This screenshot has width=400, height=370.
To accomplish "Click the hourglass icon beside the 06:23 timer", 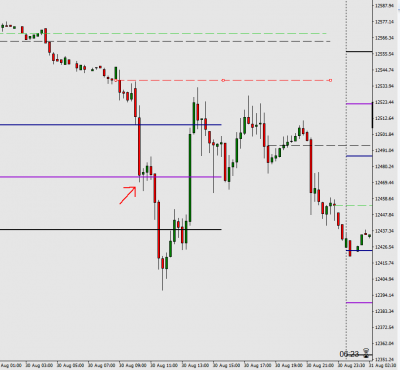I will (x=366, y=353).
